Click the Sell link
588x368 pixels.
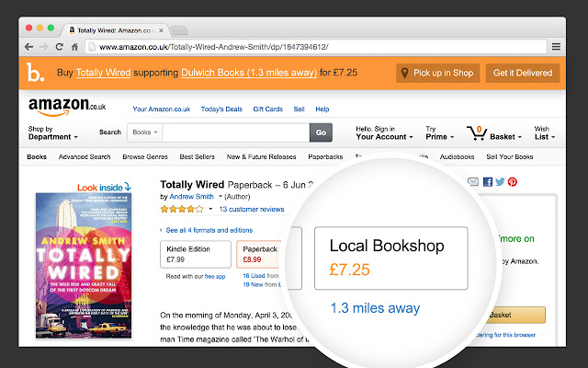299,109
